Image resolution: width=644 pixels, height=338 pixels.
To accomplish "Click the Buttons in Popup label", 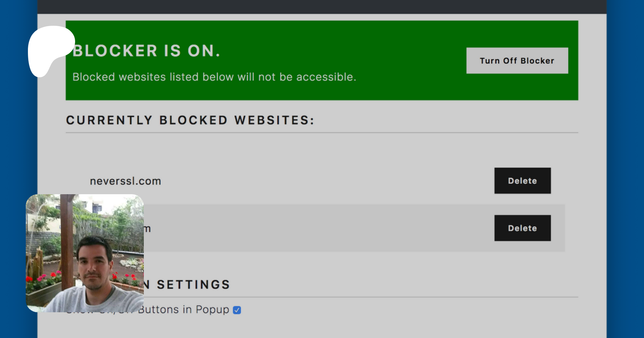I will [x=184, y=309].
